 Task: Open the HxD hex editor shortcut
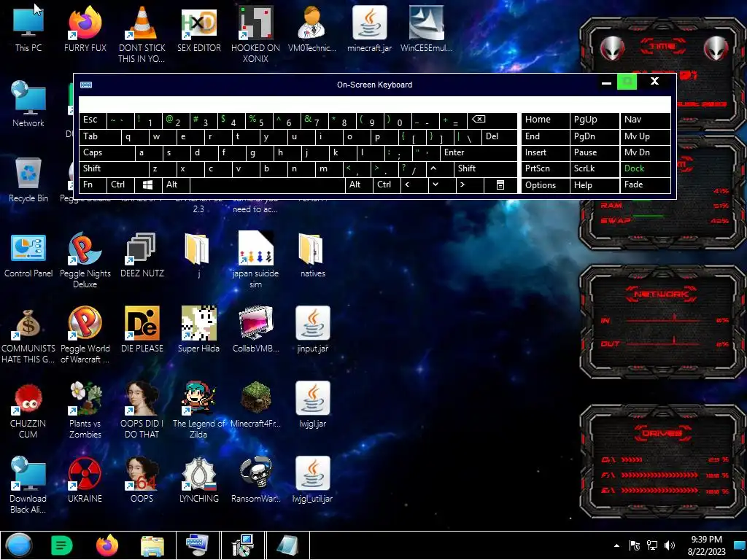click(198, 28)
